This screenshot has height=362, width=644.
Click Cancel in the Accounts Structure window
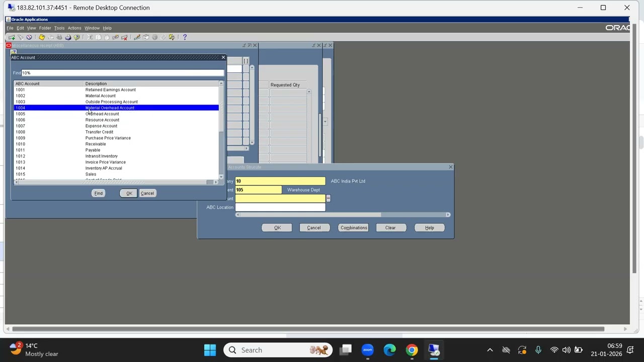coord(314,228)
